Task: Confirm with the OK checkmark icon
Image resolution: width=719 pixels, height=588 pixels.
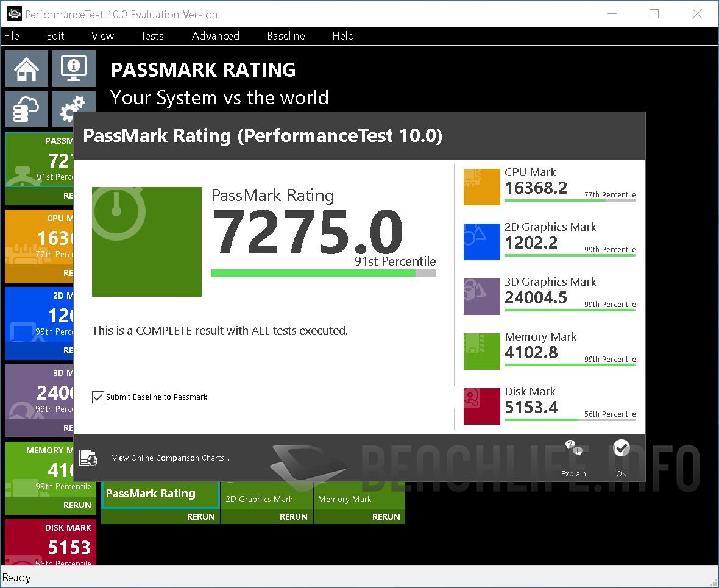Action: (621, 448)
